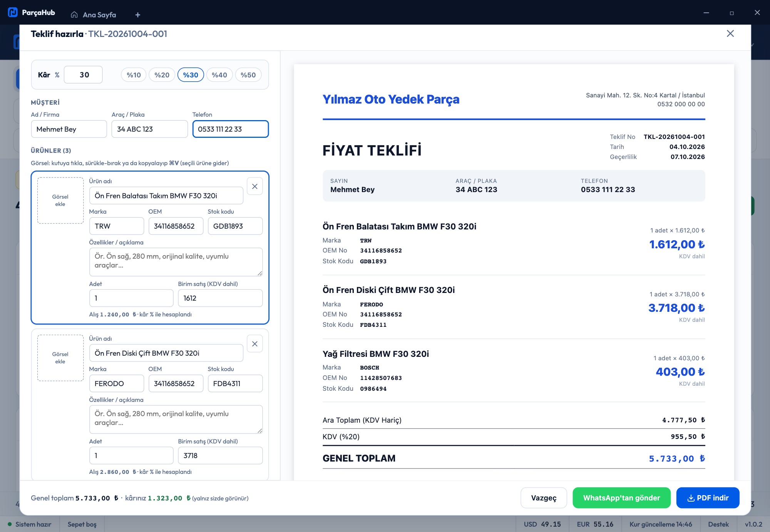Viewport: 770px width, 532px height.
Task: Open the Ana Sayfa tab
Action: click(x=93, y=15)
